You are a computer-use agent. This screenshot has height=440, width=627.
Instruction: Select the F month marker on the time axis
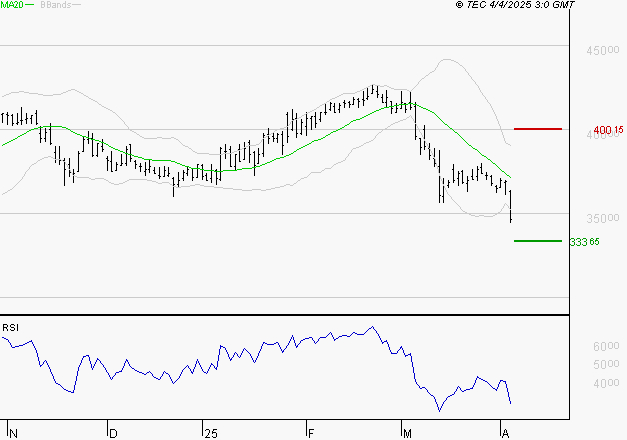310,433
